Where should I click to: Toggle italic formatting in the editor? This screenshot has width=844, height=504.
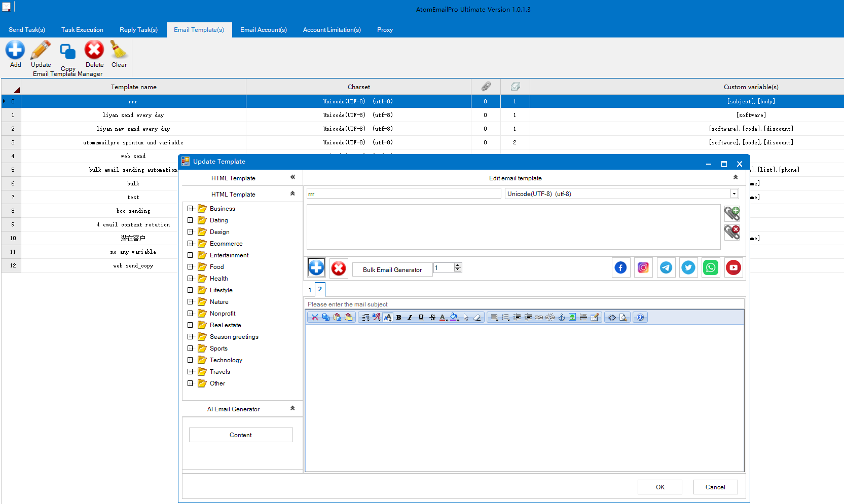(410, 317)
